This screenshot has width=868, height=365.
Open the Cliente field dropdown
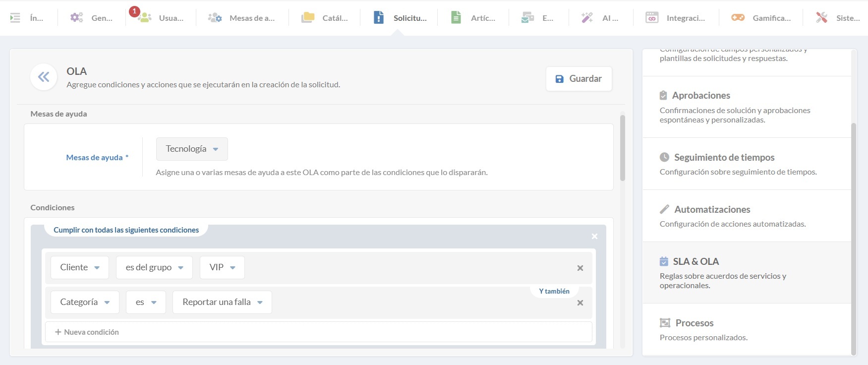coord(79,267)
